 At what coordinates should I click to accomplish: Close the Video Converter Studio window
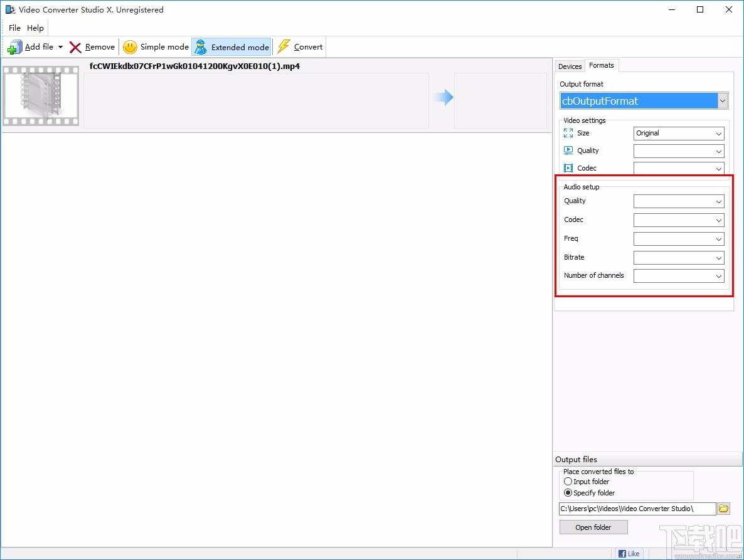[729, 9]
